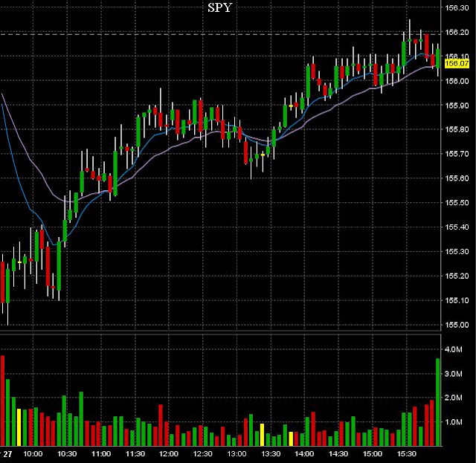Click the 10:00 time axis label
476x463 pixels.
[33, 454]
